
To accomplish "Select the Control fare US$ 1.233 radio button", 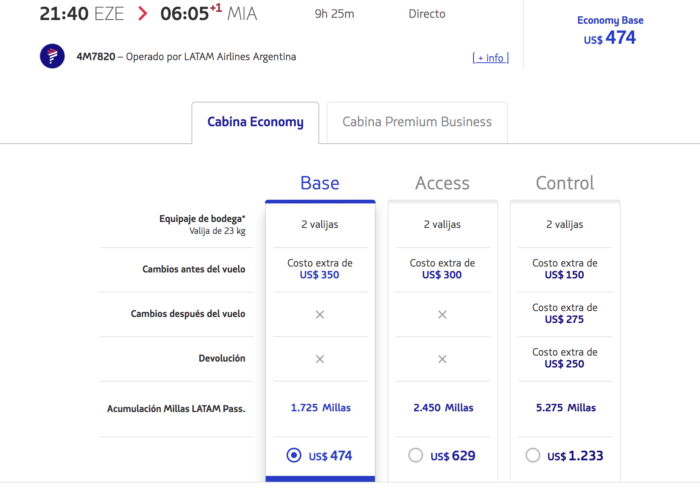I will tap(533, 455).
